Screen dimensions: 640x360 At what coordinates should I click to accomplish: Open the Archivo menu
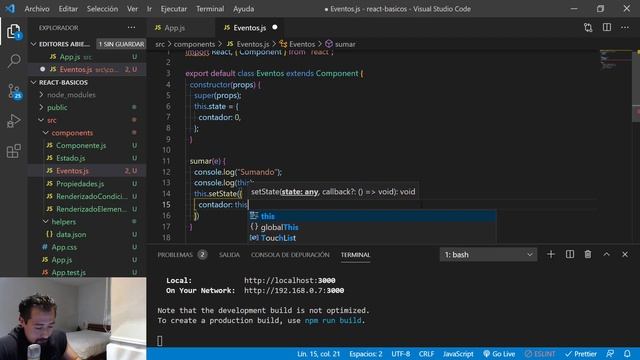click(x=37, y=9)
